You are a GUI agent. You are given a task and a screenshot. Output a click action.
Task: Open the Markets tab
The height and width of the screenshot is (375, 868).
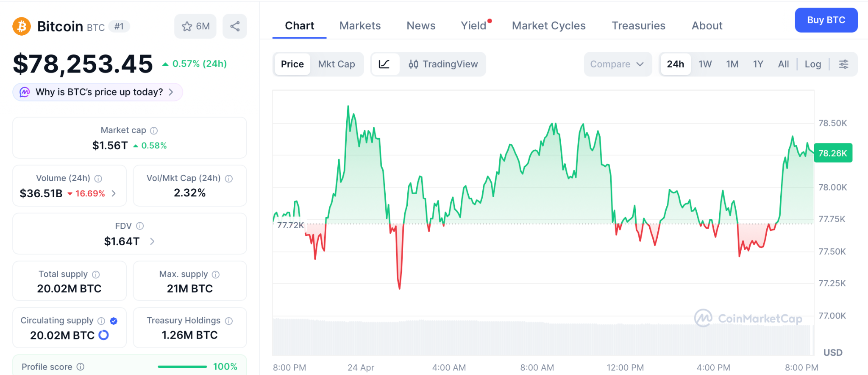[360, 26]
